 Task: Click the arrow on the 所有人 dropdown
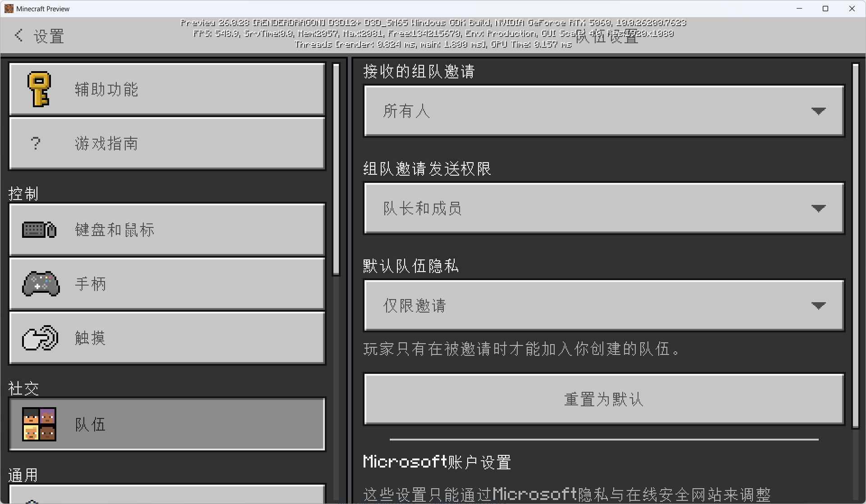coord(818,111)
